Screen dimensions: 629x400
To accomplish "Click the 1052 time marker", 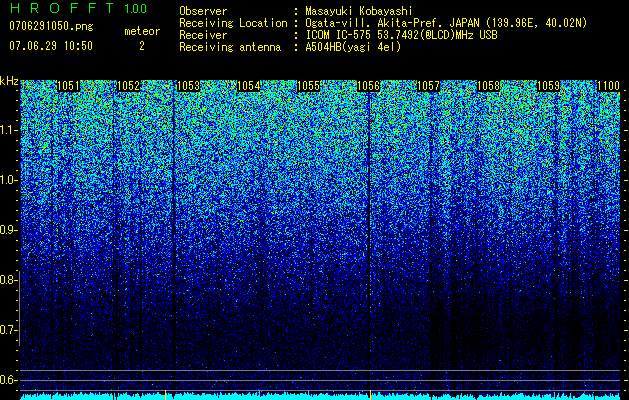I will pos(128,86).
